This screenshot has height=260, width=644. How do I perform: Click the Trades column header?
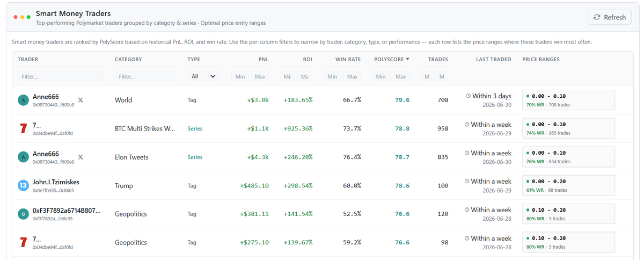pyautogui.click(x=438, y=59)
